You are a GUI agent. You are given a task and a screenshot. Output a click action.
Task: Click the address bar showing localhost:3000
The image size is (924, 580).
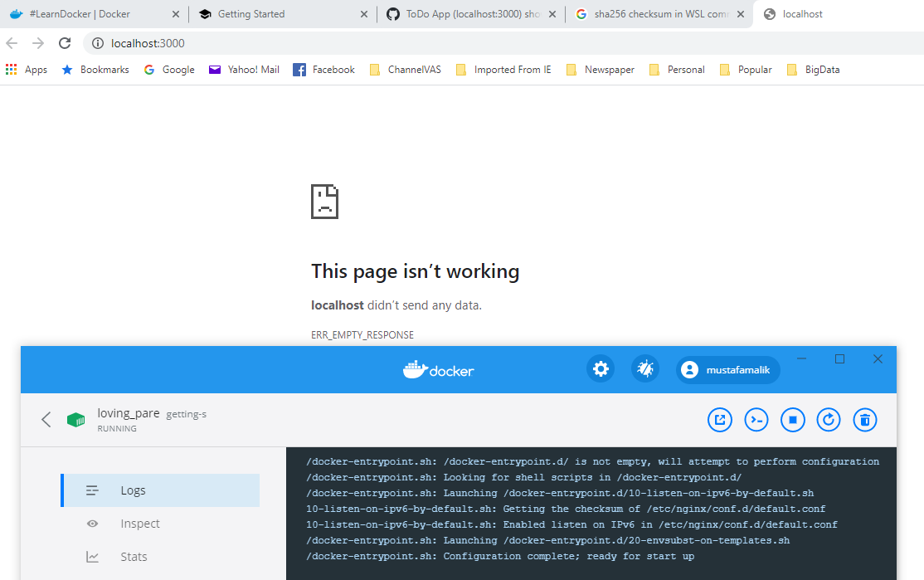click(501, 43)
